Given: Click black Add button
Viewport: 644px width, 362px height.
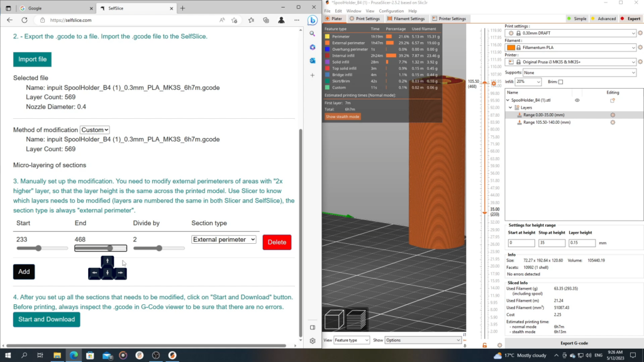Looking at the screenshot, I should 24,271.
